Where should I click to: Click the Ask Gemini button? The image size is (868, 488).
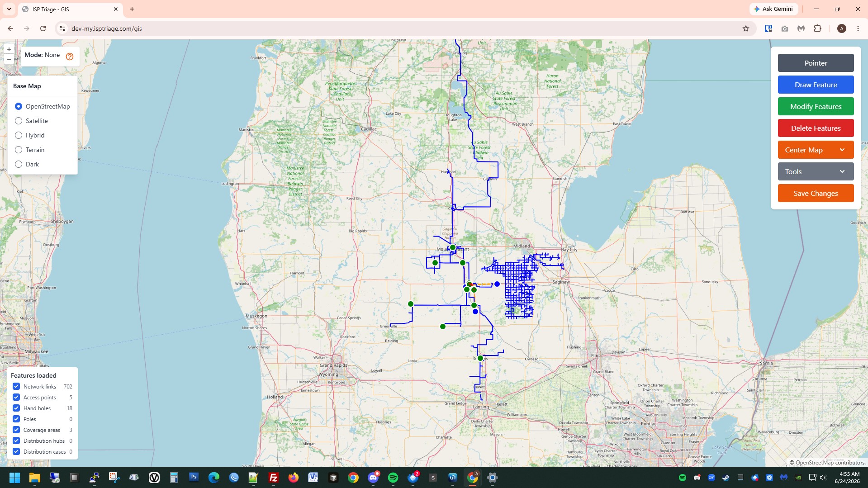[x=773, y=9]
